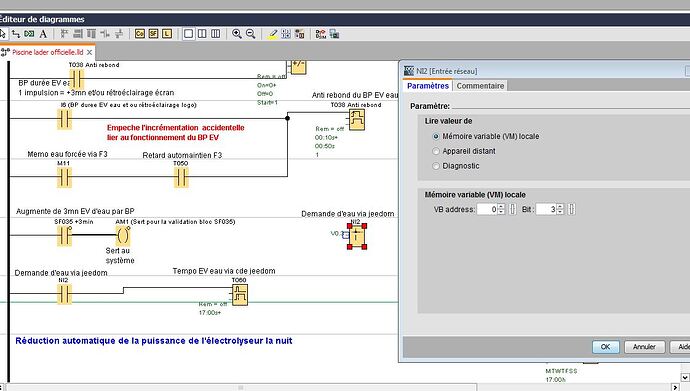Click the 'NI2 [Entrée réseau]' dialog title
Screen dimensions: 690x391
446,71
